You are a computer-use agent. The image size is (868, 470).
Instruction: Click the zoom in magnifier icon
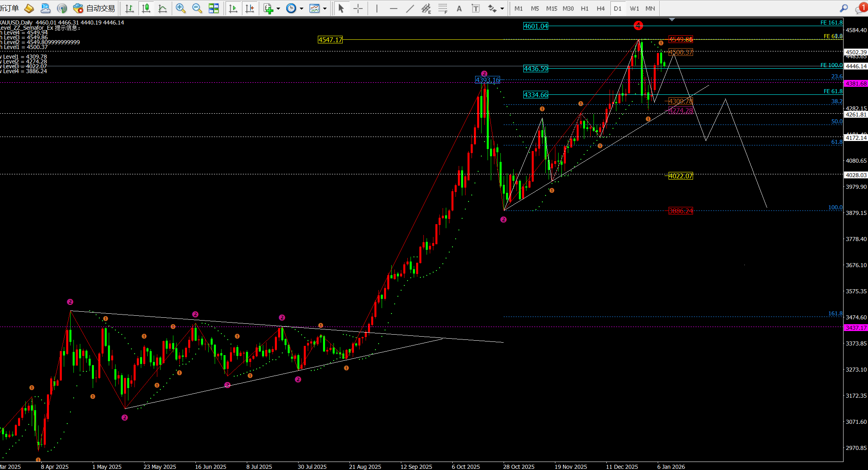(x=181, y=8)
